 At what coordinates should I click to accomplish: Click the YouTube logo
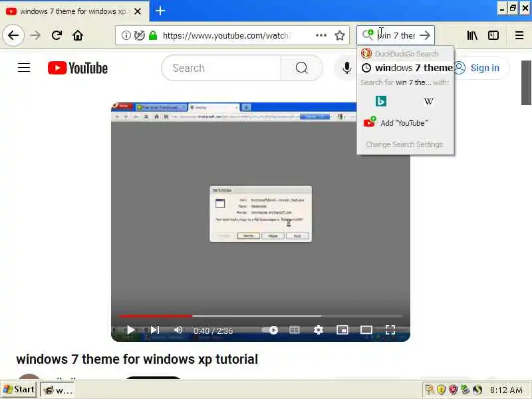78,68
